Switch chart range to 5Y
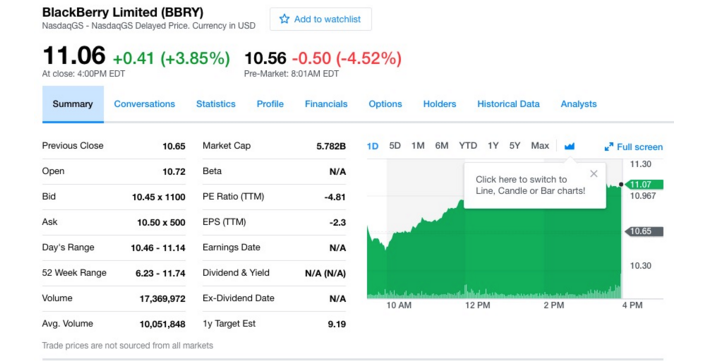Image resolution: width=708 pixels, height=364 pixels. point(515,145)
